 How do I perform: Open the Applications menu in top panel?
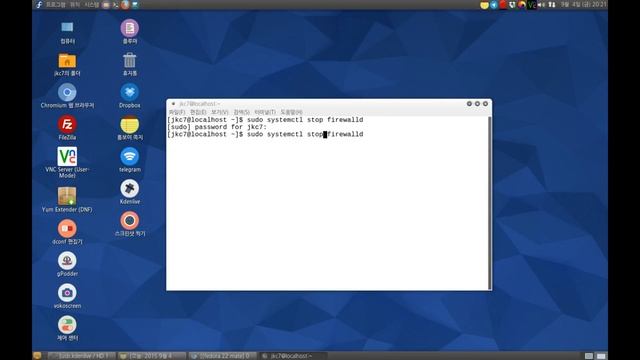click(x=56, y=4)
